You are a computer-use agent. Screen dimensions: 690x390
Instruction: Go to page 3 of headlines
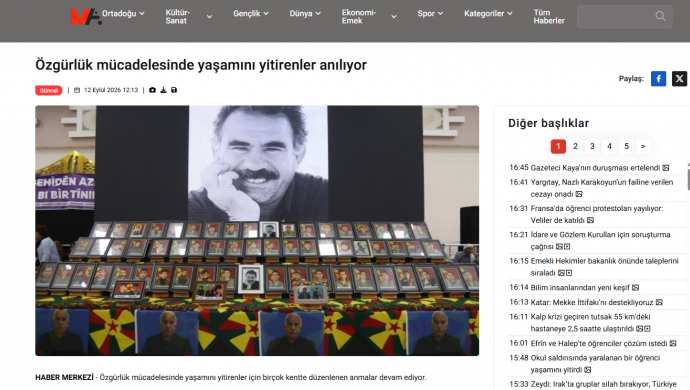point(592,146)
